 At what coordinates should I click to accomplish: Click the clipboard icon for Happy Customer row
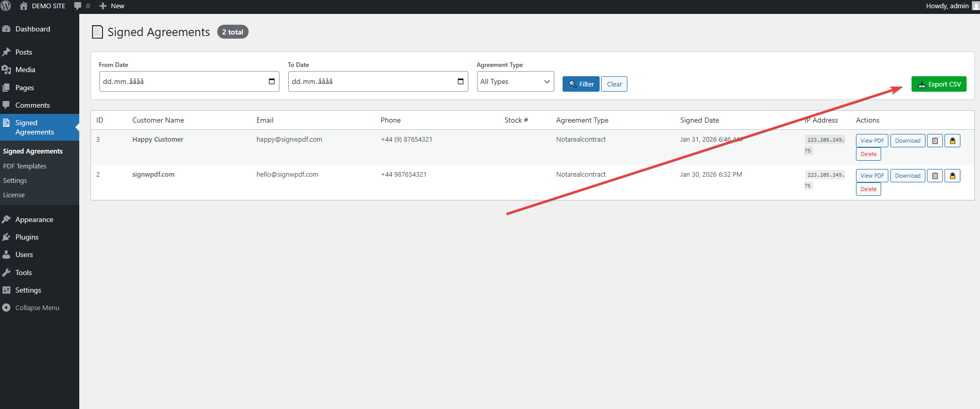[935, 141]
